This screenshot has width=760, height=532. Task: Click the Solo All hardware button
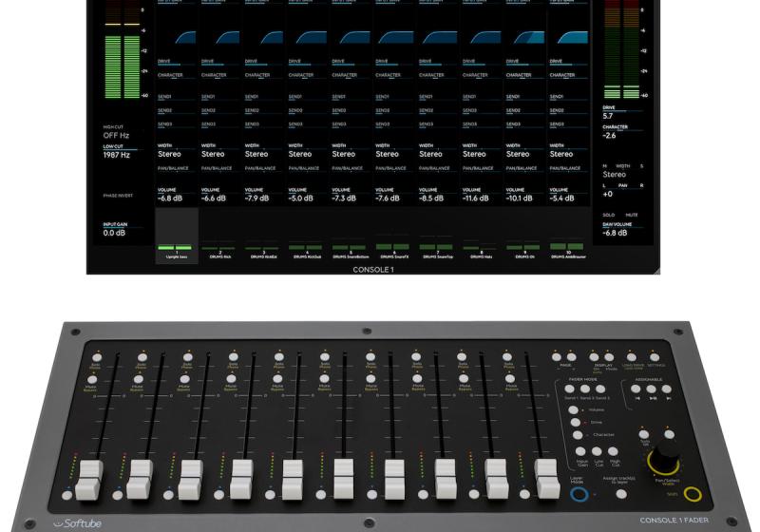click(x=644, y=434)
